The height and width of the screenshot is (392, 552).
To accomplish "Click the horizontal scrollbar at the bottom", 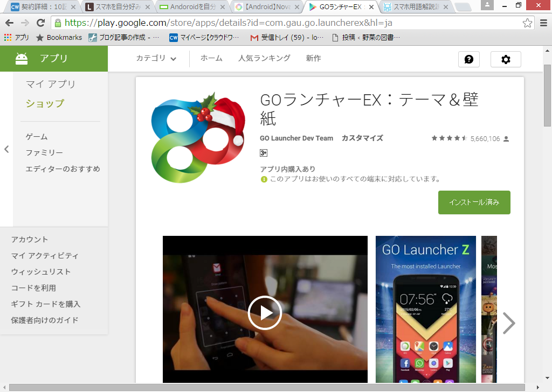I will 267,388.
